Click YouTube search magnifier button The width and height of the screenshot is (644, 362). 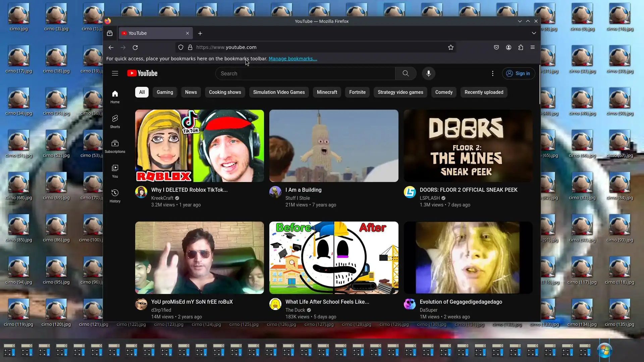click(x=406, y=73)
